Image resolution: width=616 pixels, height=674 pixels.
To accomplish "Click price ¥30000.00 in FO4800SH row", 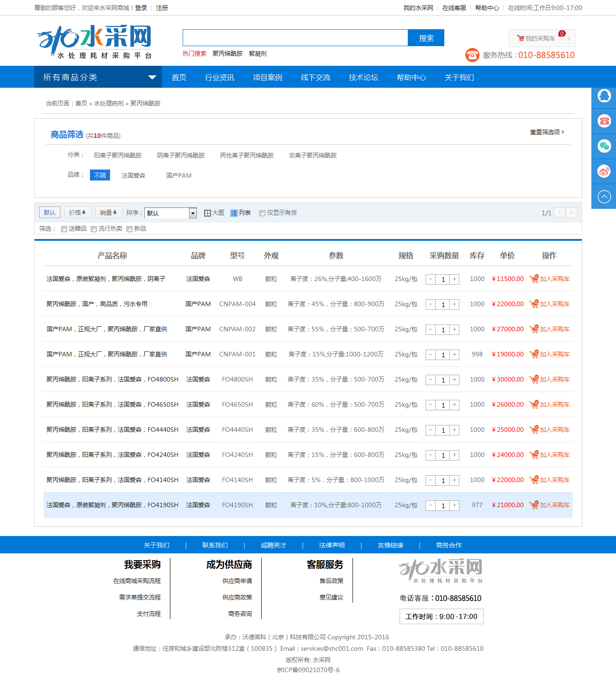I will [508, 379].
